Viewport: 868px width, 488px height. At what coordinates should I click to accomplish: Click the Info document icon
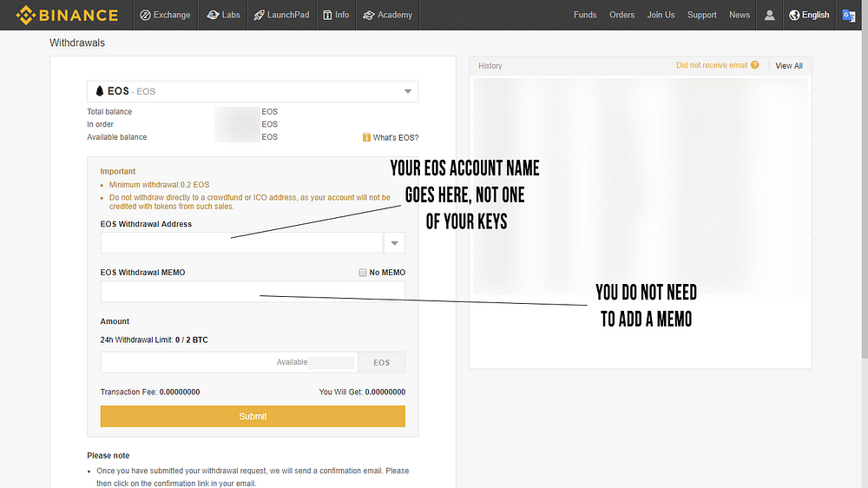pos(328,15)
